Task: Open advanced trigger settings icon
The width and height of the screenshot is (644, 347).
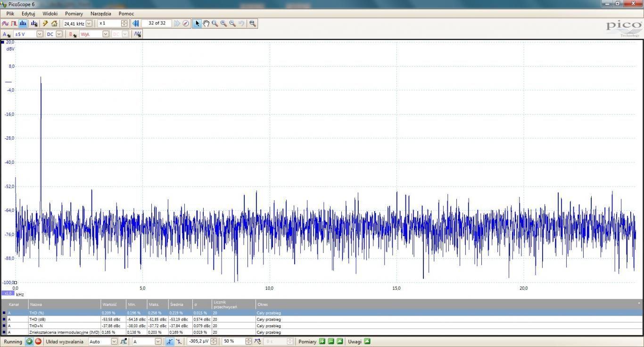Action: [124, 341]
